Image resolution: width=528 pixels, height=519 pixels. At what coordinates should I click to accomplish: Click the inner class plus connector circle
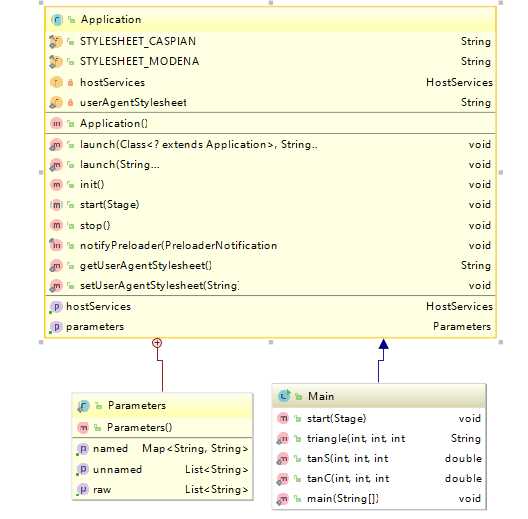(157, 343)
